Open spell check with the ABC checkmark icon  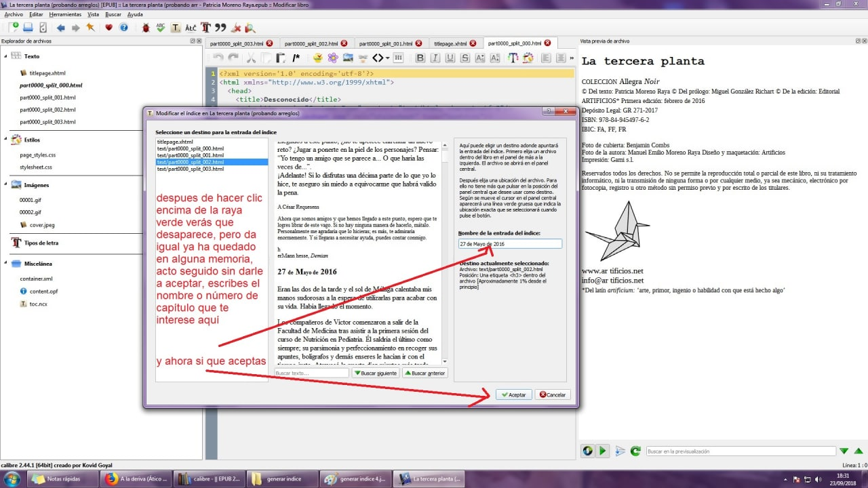pos(161,28)
